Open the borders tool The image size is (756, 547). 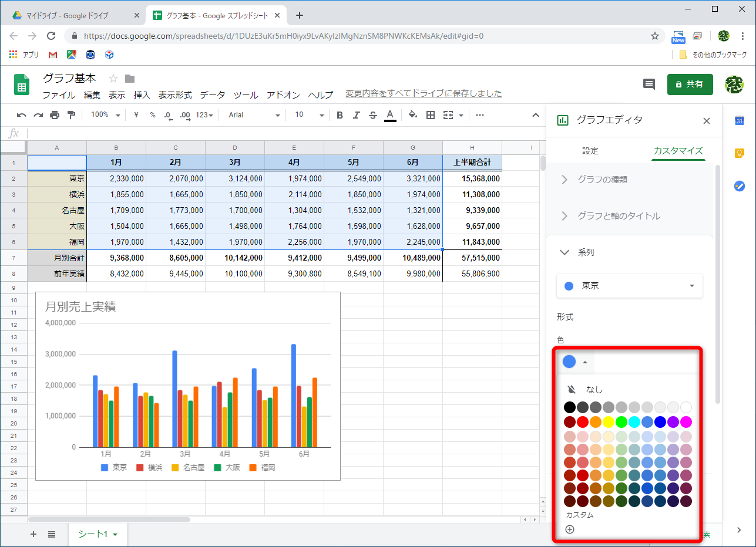[x=431, y=115]
